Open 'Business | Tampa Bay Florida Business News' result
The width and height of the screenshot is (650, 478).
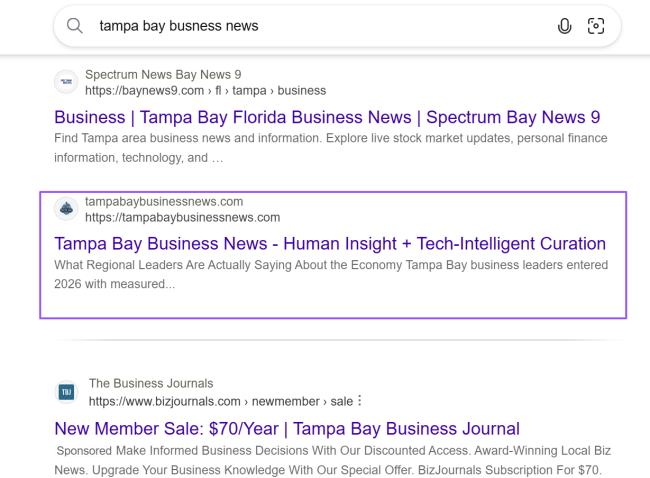tap(327, 117)
